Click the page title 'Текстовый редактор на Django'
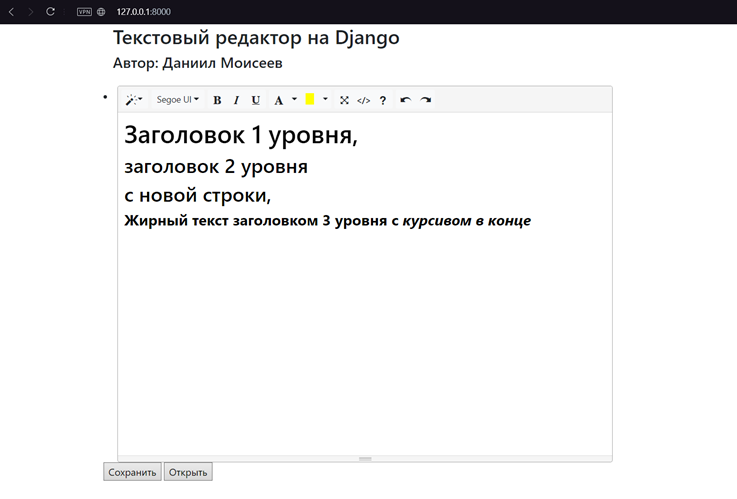The image size is (737, 499). [256, 38]
